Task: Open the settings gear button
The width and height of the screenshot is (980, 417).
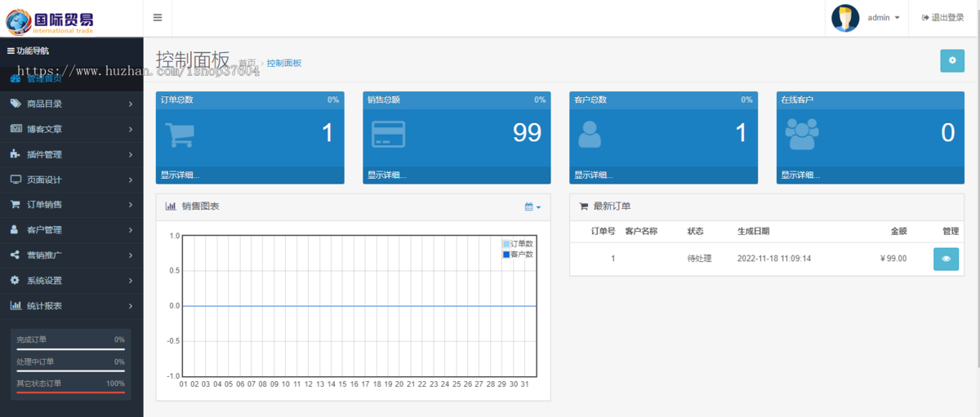Action: tap(952, 61)
